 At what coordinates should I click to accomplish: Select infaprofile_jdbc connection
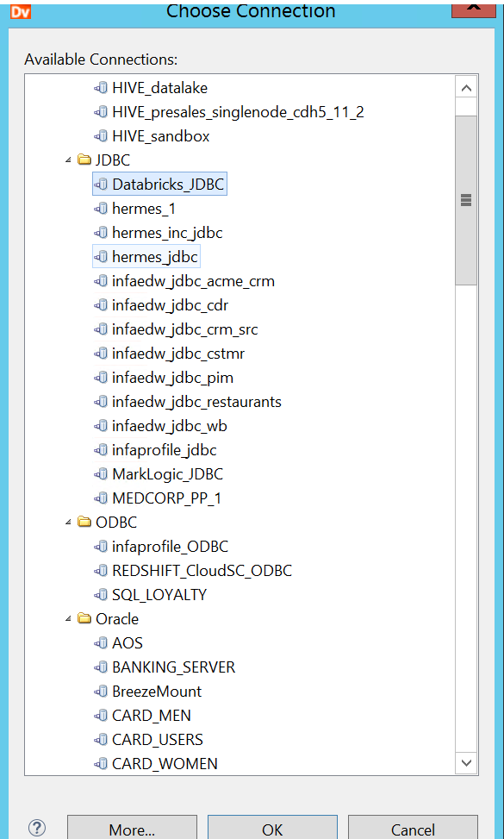(x=164, y=450)
